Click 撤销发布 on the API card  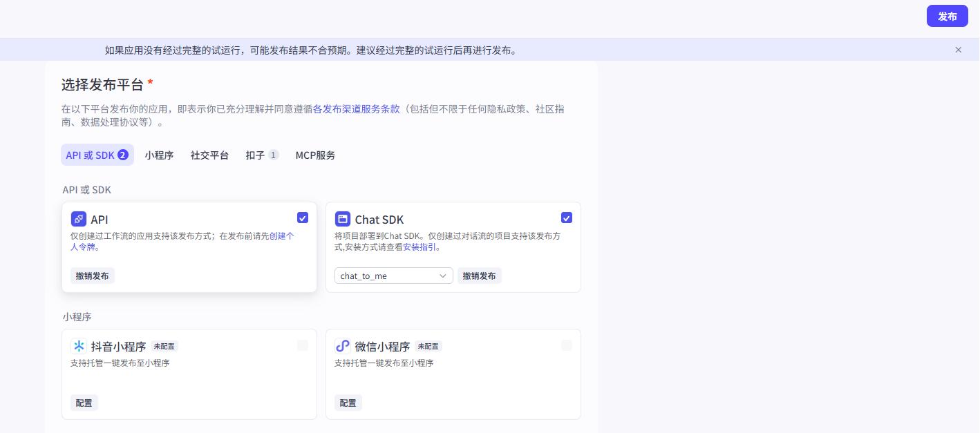93,276
